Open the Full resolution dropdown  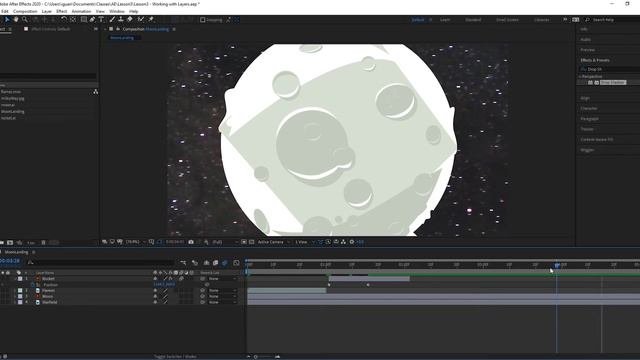[x=224, y=242]
